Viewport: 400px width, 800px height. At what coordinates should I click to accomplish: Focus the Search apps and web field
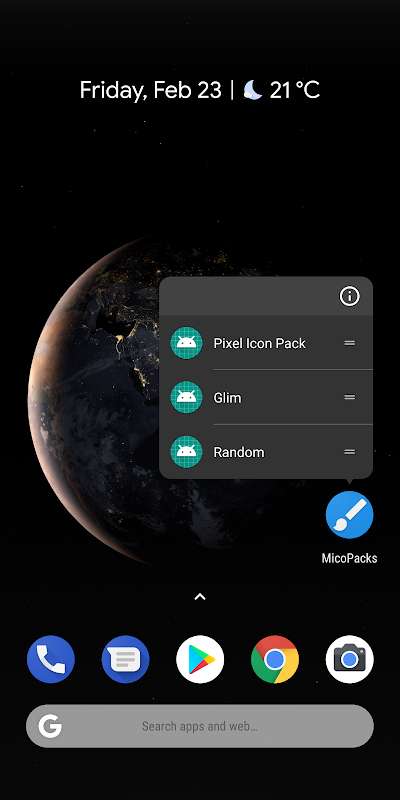200,726
